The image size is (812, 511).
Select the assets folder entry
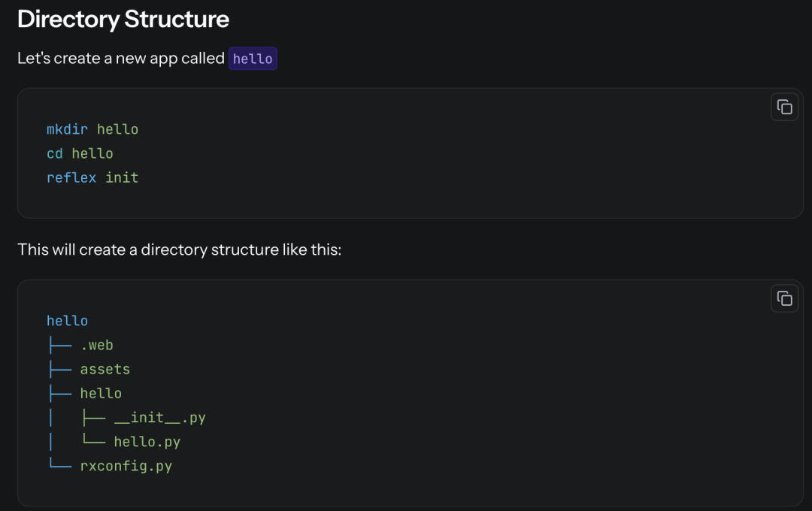(105, 369)
